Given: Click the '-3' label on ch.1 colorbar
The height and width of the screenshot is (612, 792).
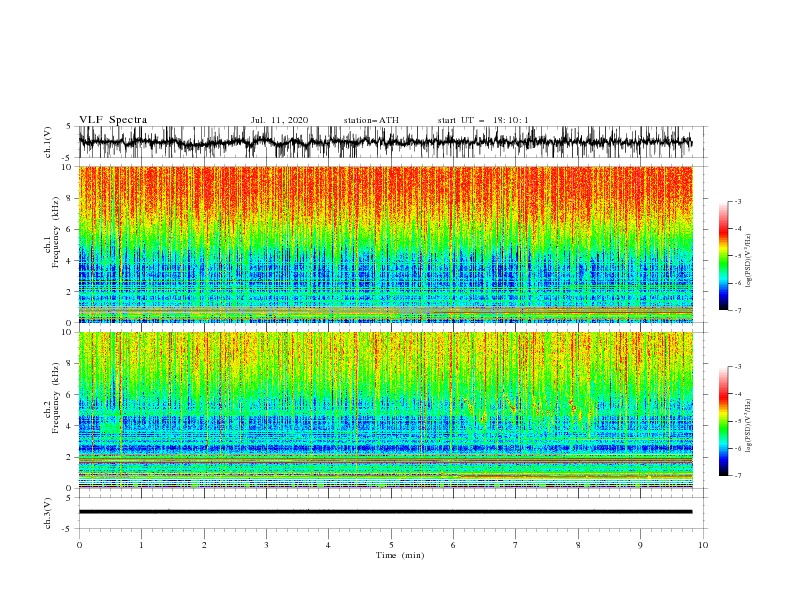Looking at the screenshot, I should coord(737,201).
